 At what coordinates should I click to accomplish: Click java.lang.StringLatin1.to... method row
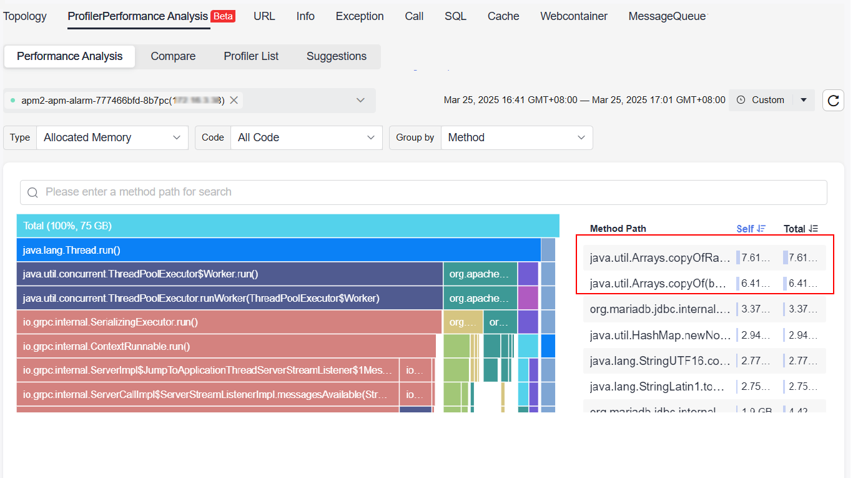(705, 386)
